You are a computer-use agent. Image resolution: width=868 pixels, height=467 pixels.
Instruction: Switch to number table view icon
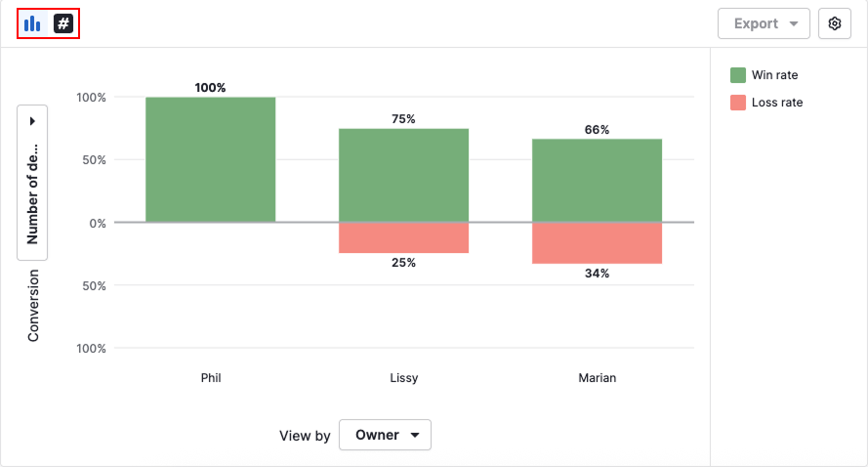click(x=63, y=23)
